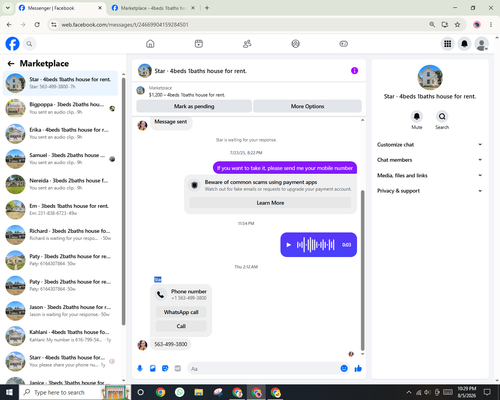Open the Kahlani 4beds 1baths conversation

coord(60,336)
